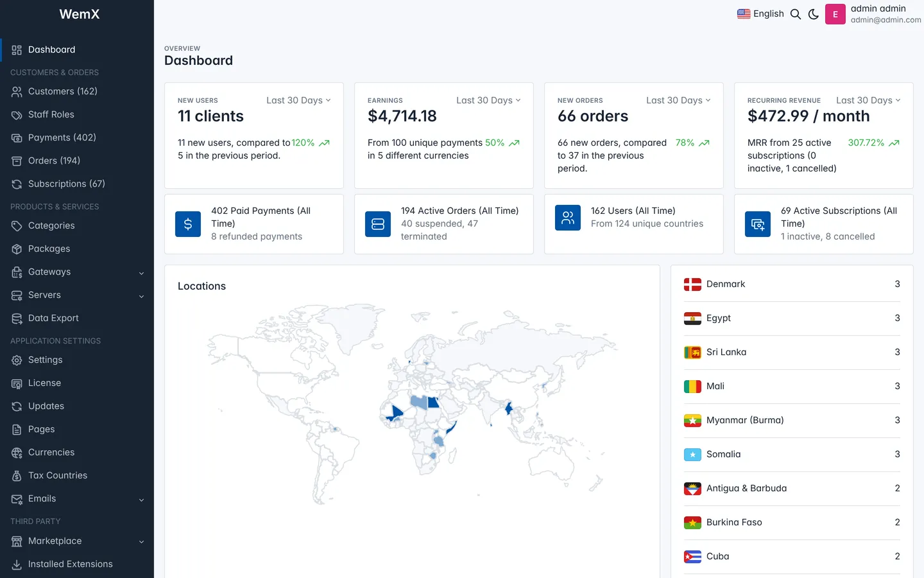Open the Data Export link
The image size is (924, 578).
point(77,319)
